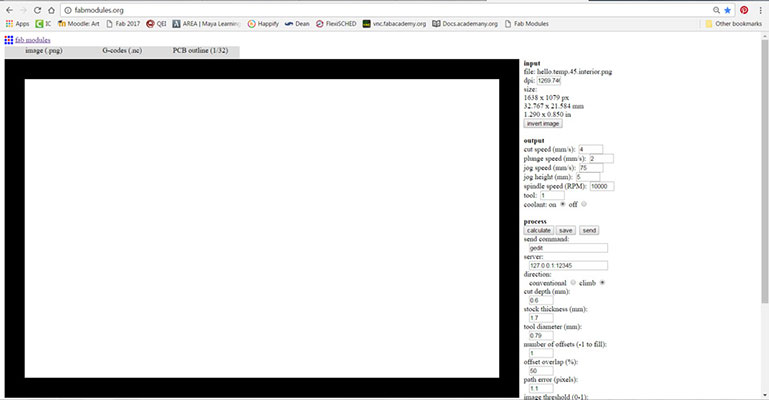769x400 pixels.
Task: Open the AREA Maya Learning bookmark
Action: click(206, 24)
